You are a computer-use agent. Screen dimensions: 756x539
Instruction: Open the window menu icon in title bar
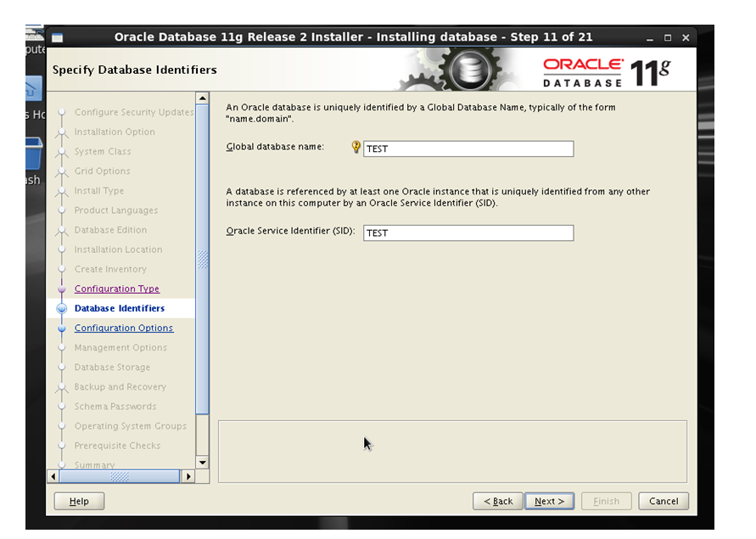click(58, 37)
